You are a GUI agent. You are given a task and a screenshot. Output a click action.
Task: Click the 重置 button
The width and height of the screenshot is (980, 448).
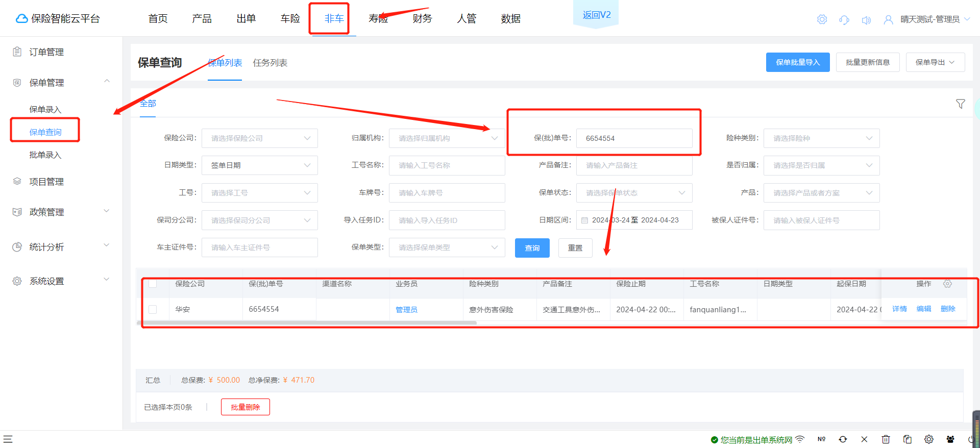[575, 248]
